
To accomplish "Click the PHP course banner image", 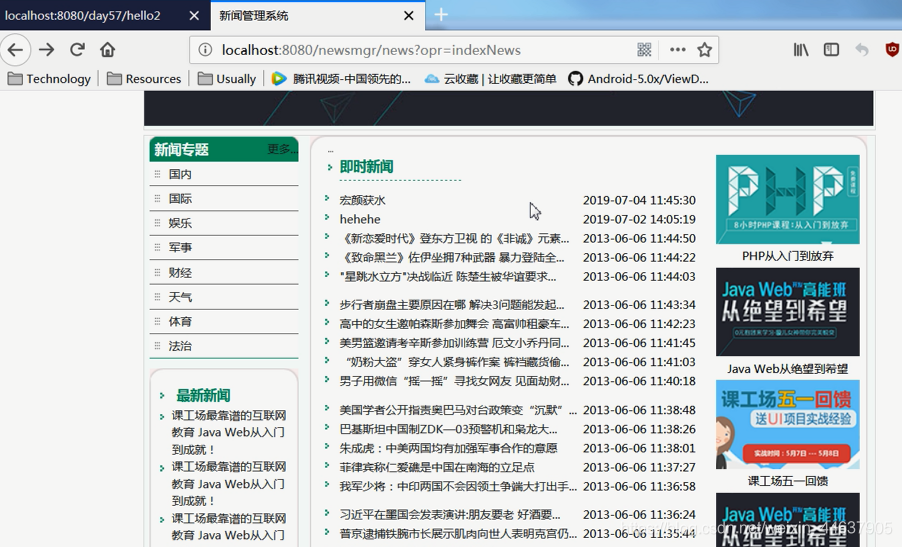I will [788, 199].
